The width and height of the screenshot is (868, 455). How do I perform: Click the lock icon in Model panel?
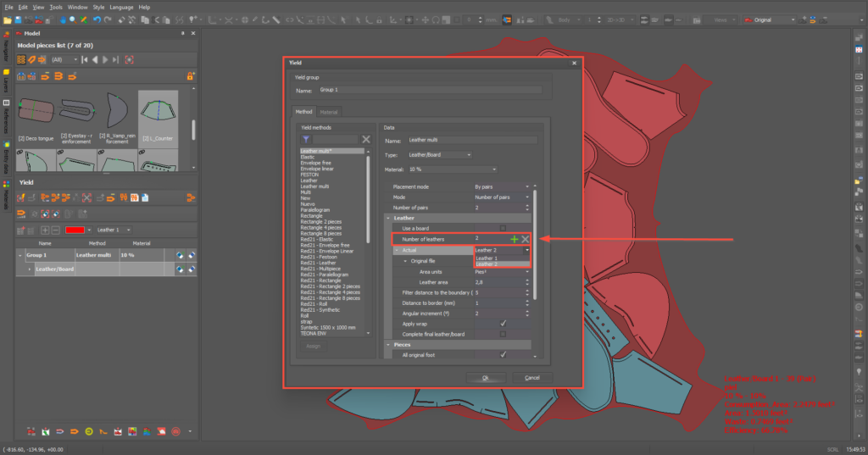[x=190, y=76]
